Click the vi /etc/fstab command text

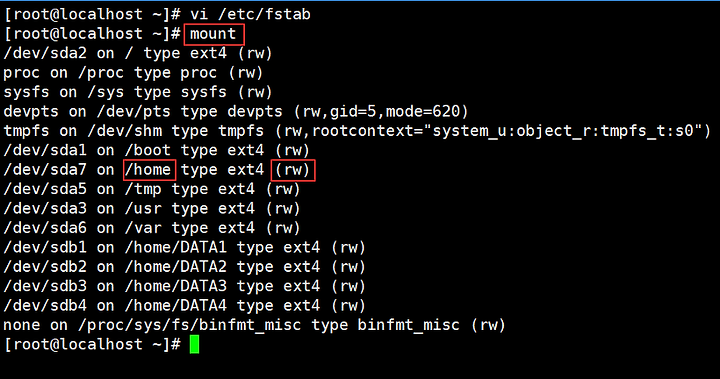(x=250, y=14)
